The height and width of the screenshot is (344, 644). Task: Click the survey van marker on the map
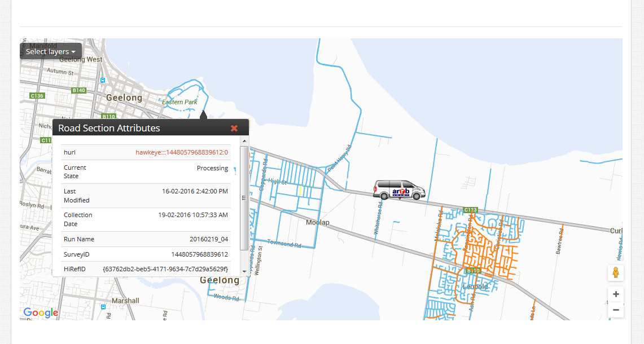400,190
